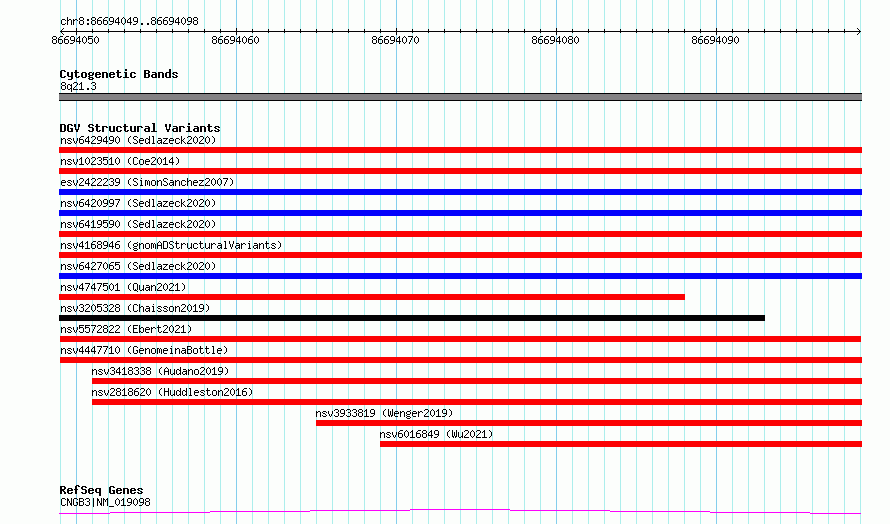Click red bar for nsv3933819

[589, 423]
